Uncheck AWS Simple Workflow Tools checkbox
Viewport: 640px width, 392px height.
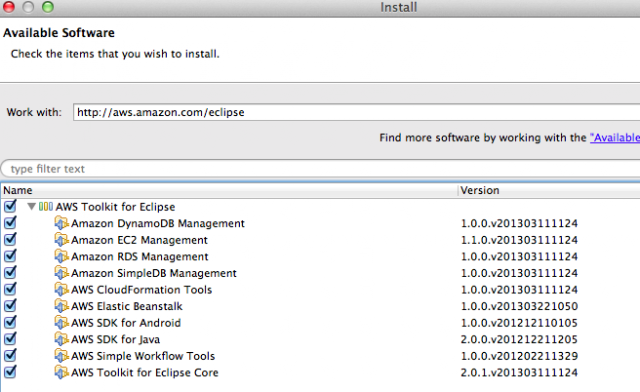(x=10, y=355)
